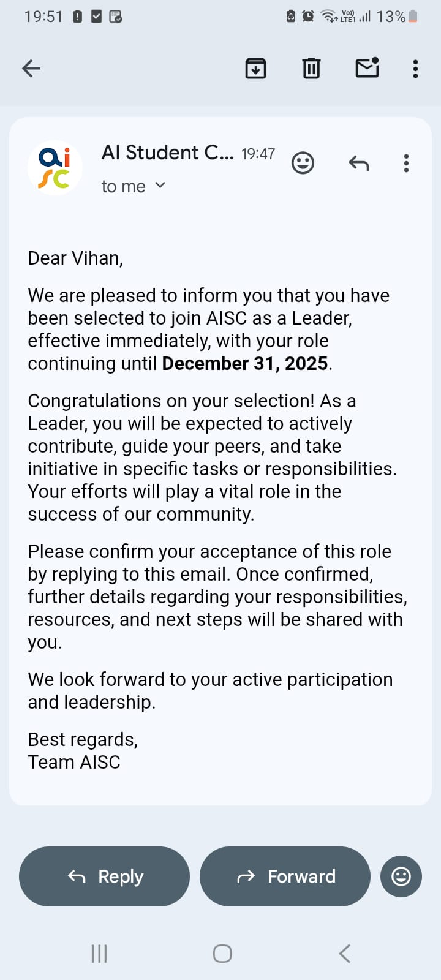Open recent apps from navigation bar
This screenshot has height=980, width=441.
[99, 953]
